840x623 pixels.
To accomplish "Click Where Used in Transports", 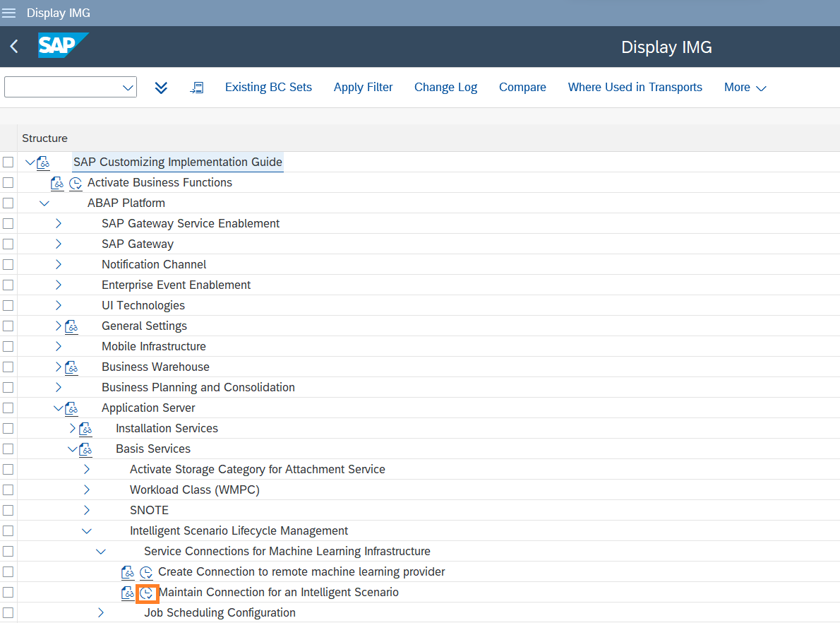I will tap(635, 88).
